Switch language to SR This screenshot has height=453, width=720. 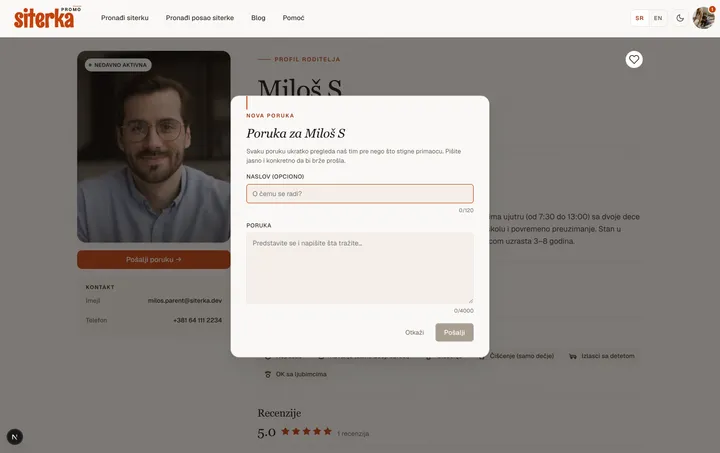(640, 18)
